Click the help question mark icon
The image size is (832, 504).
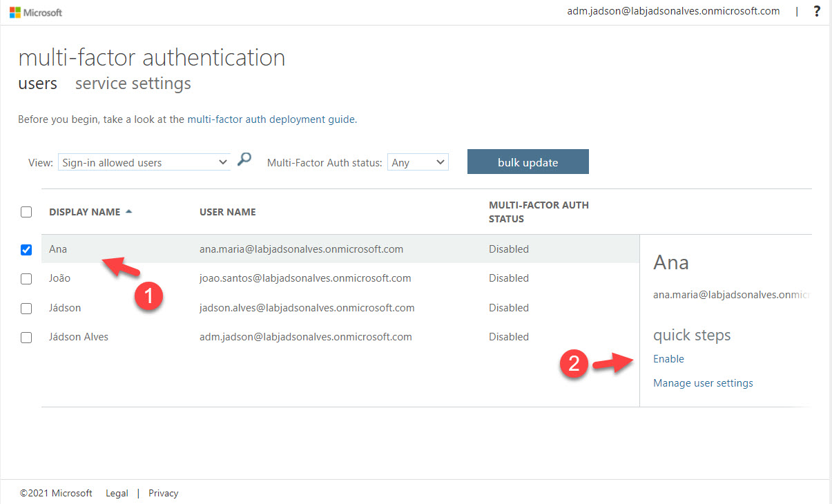[817, 11]
